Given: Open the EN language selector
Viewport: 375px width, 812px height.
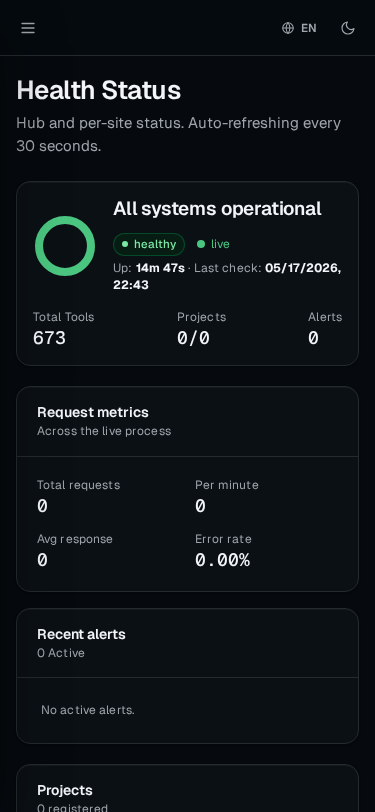Looking at the screenshot, I should click(x=299, y=28).
